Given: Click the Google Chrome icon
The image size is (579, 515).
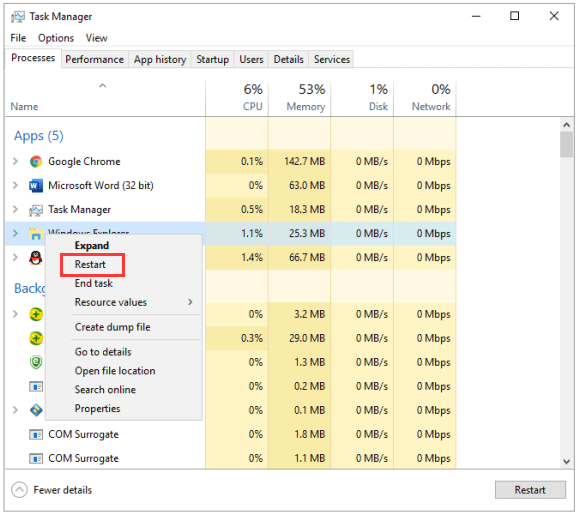Looking at the screenshot, I should coord(36,161).
